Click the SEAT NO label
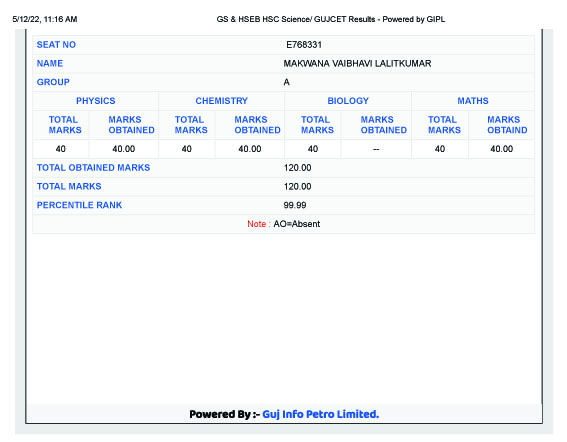Viewport: 567px width, 442px height. click(x=56, y=45)
